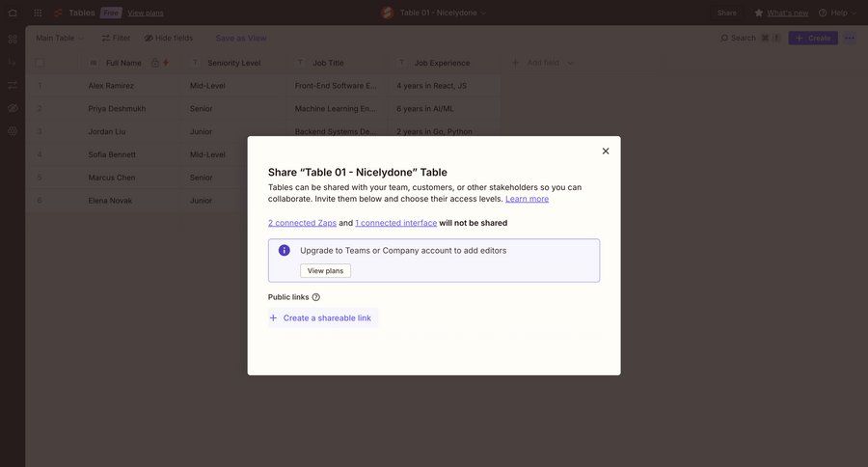Close the Share Table dialog

click(x=606, y=151)
